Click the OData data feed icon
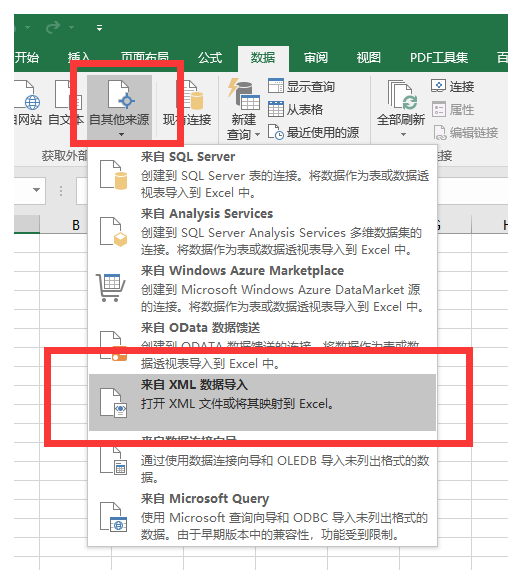The image size is (521, 582). point(114,346)
